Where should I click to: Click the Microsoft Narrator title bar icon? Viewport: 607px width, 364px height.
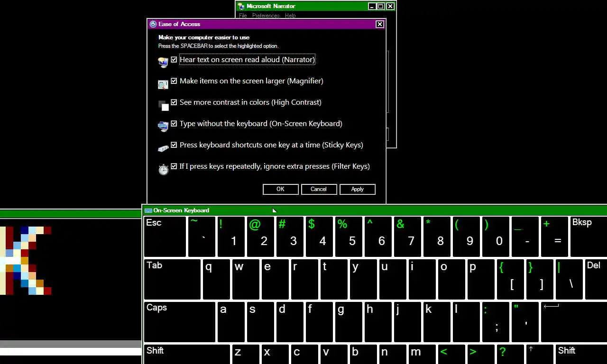pos(241,6)
